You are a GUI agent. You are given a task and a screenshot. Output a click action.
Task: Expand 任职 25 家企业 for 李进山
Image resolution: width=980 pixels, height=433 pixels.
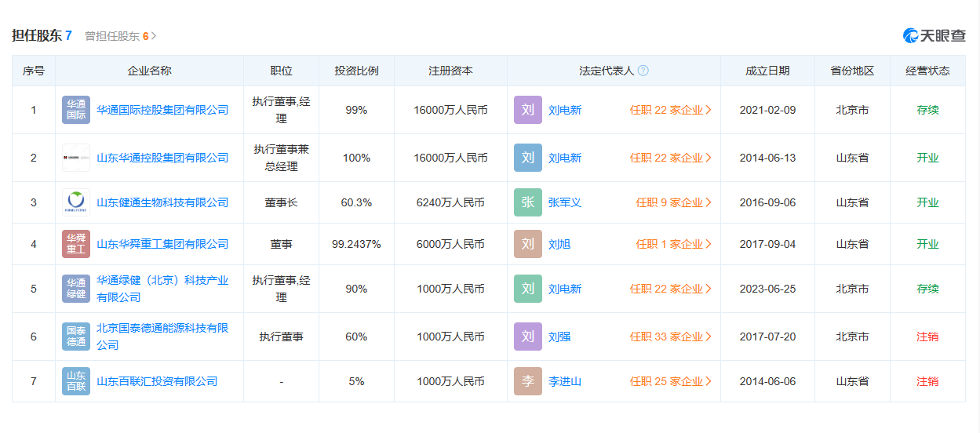click(x=670, y=381)
